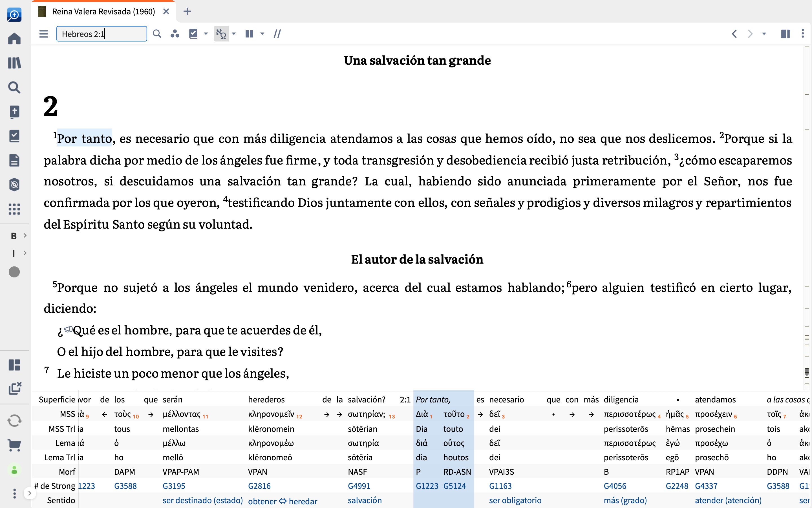
Task: Open the shopping cart store icon
Action: tap(14, 446)
